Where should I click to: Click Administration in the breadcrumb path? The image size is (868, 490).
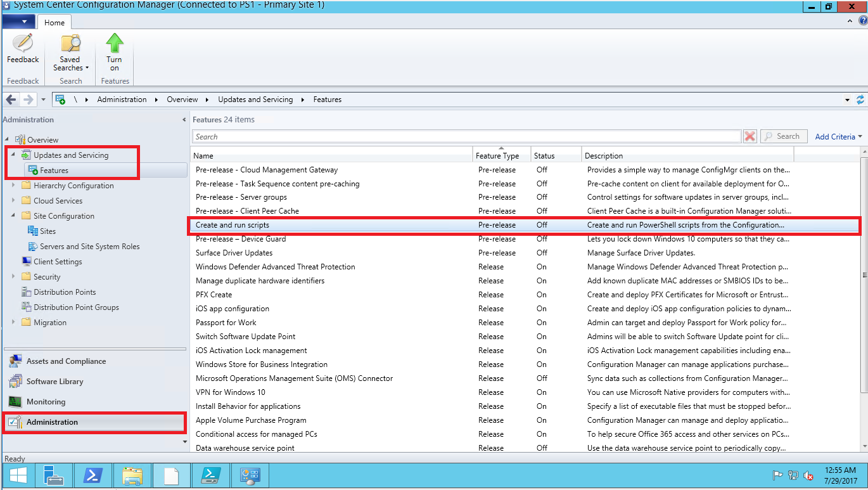click(122, 100)
